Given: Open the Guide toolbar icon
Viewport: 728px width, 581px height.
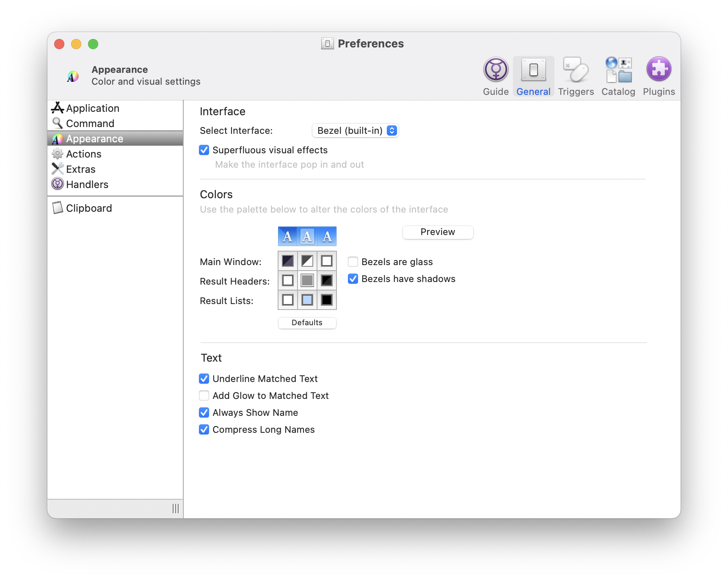Looking at the screenshot, I should click(x=496, y=76).
